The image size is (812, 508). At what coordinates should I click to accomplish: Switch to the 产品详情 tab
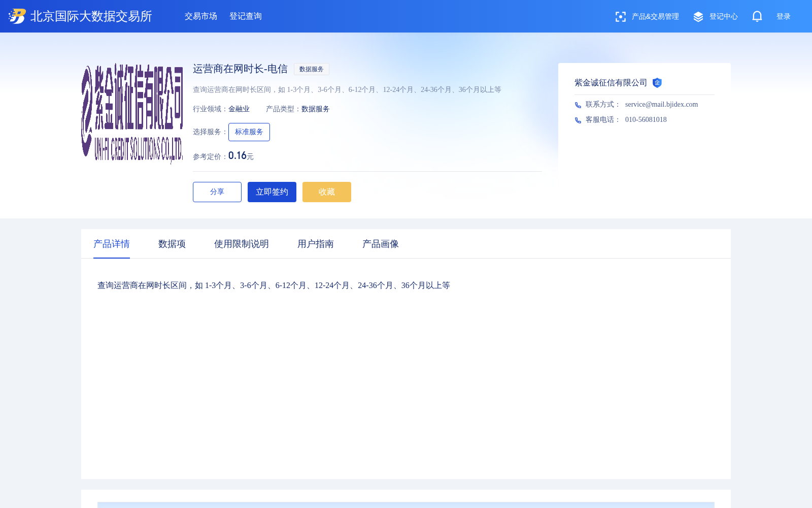[112, 244]
